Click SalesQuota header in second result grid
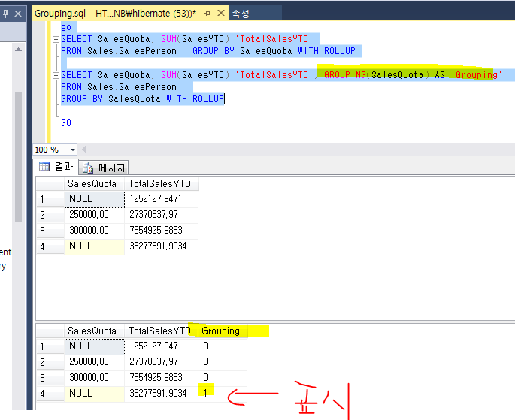This screenshot has width=515, height=420. coord(94,331)
